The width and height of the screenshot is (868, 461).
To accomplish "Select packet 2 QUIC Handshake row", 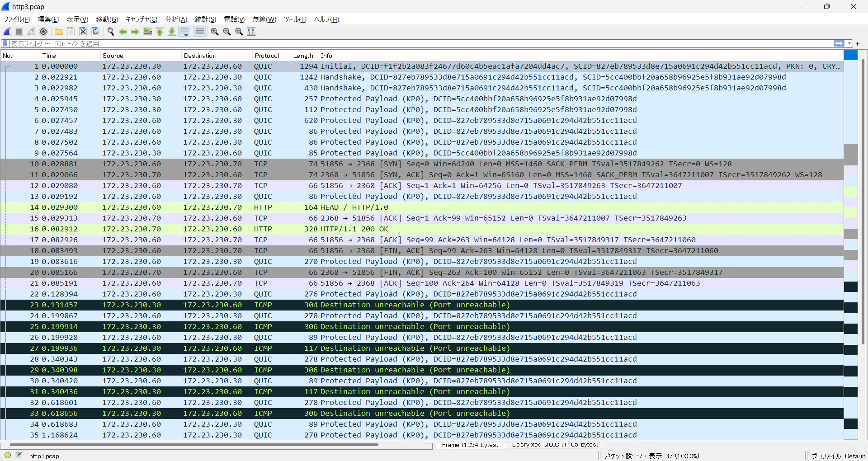I will coord(422,77).
